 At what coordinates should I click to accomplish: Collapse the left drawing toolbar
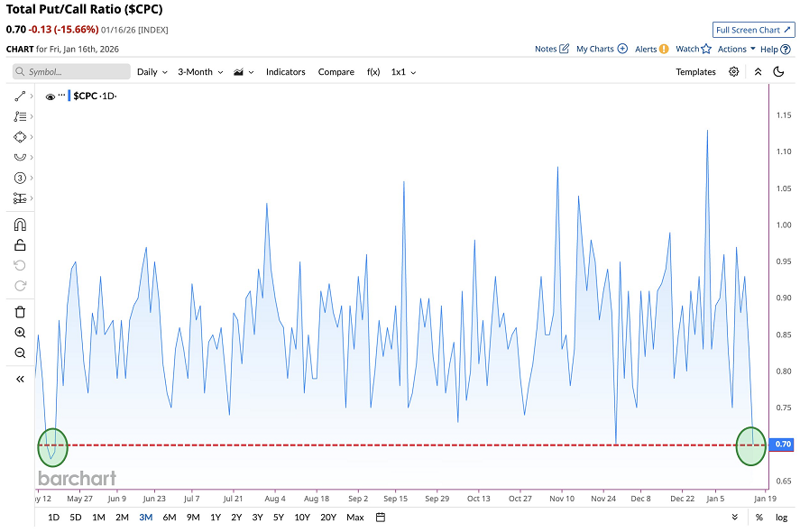(20, 380)
